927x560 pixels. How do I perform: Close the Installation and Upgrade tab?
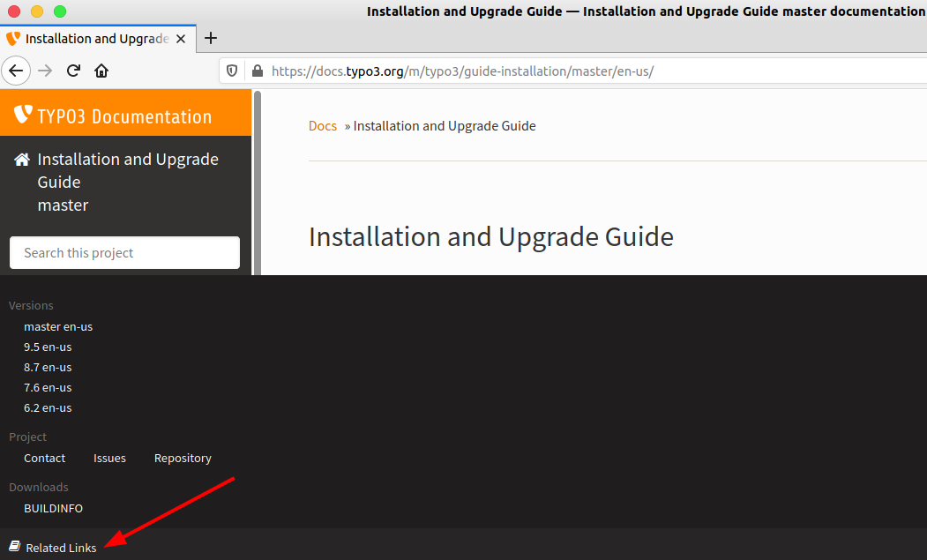pyautogui.click(x=181, y=38)
